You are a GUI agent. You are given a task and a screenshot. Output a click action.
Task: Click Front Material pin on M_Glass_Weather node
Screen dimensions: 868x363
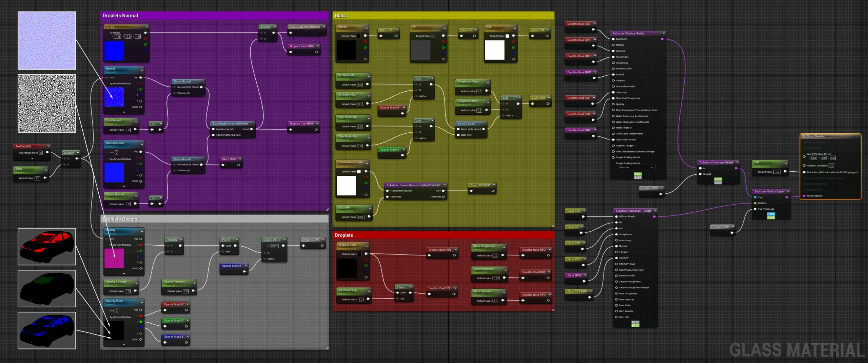tap(804, 196)
